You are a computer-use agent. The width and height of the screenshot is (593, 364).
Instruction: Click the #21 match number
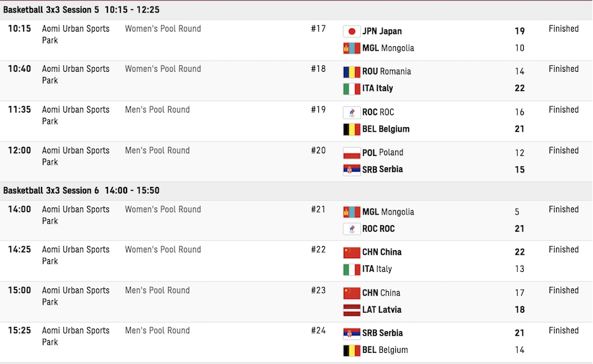(318, 209)
